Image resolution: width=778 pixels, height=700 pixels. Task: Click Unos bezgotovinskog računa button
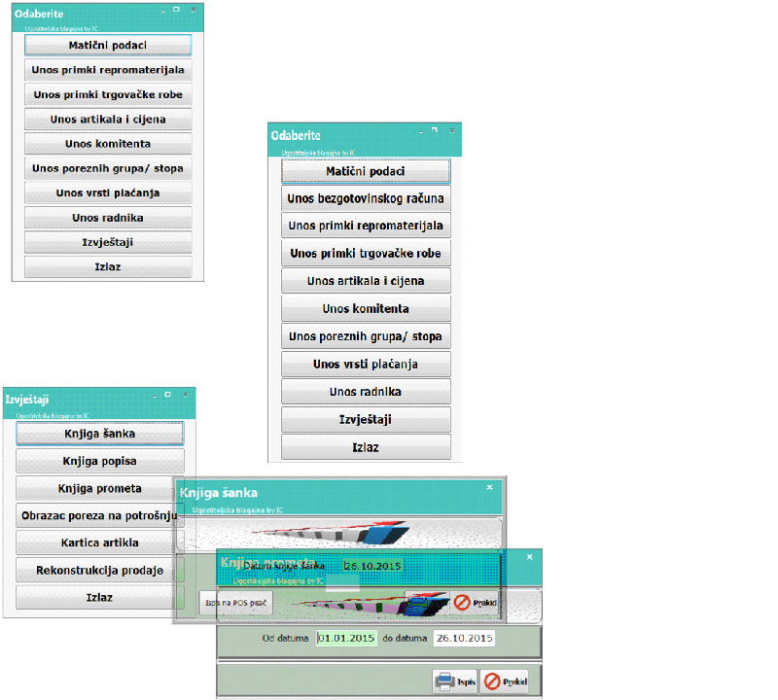pyautogui.click(x=366, y=198)
